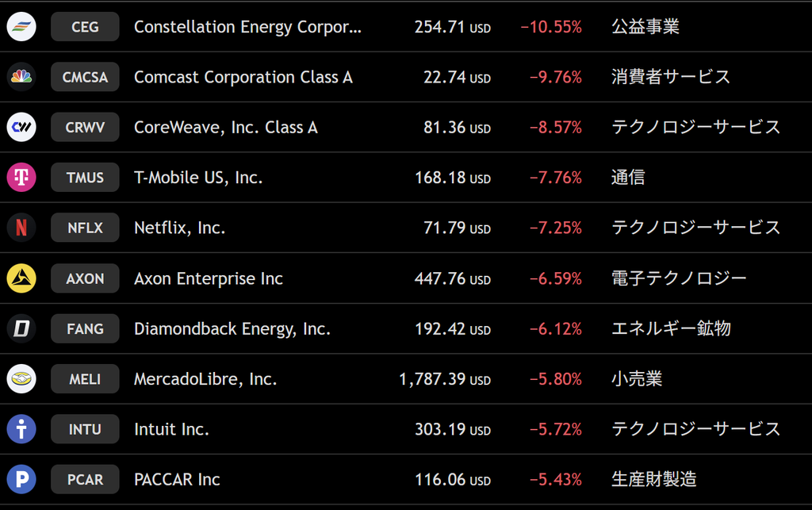The width and height of the screenshot is (812, 510).
Task: Click the yellow Axon Enterprise logo
Action: (21, 278)
